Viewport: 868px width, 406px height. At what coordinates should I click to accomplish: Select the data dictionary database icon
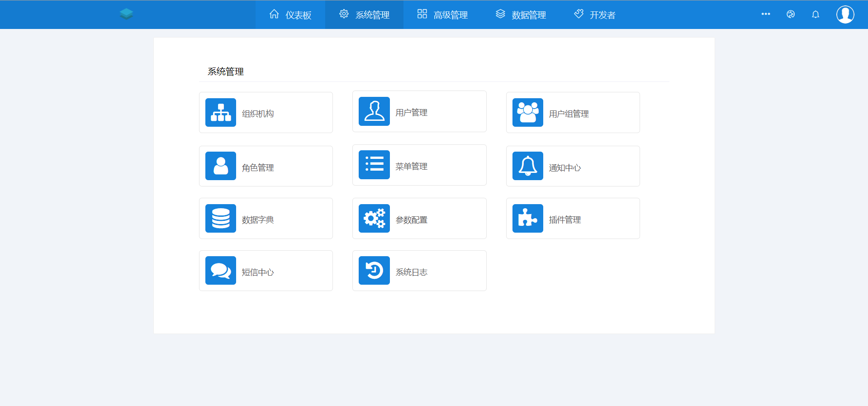click(220, 219)
